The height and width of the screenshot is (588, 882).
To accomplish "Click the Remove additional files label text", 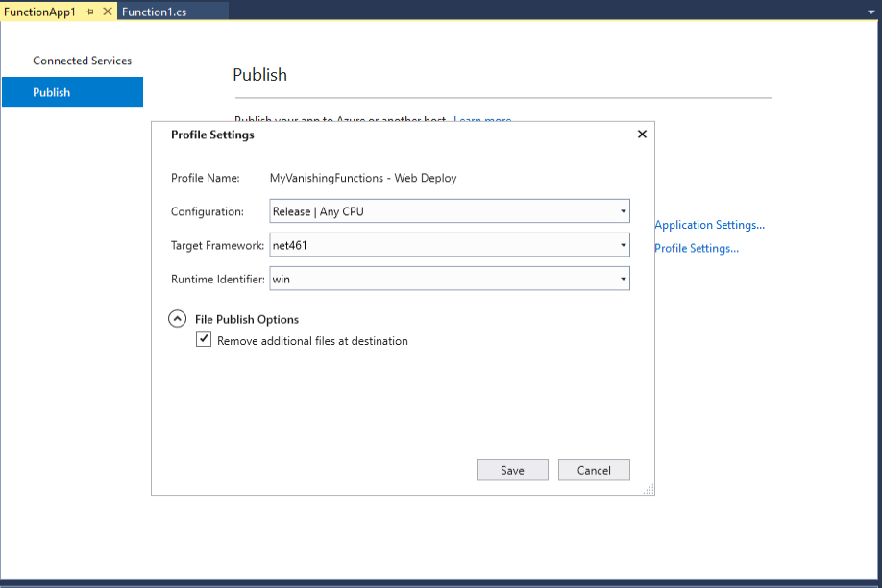I will (312, 341).
